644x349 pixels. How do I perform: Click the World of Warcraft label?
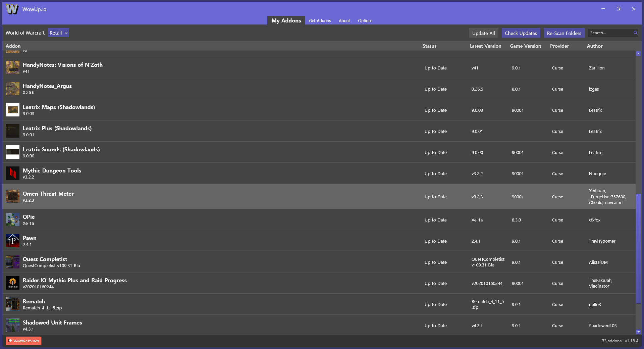pyautogui.click(x=25, y=33)
